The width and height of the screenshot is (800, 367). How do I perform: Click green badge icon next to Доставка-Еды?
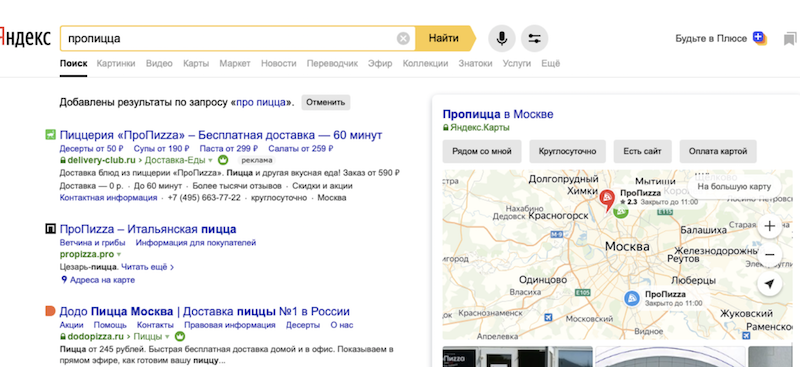[x=222, y=160]
